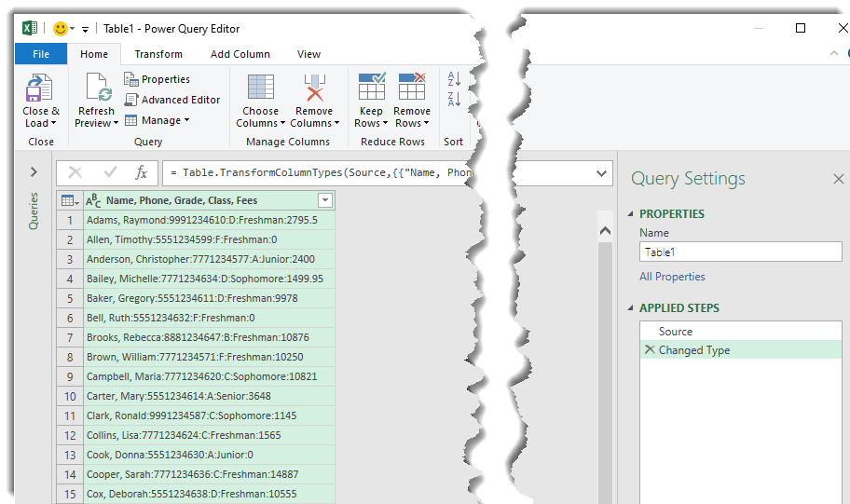Click the ABC data type icon

(x=93, y=200)
